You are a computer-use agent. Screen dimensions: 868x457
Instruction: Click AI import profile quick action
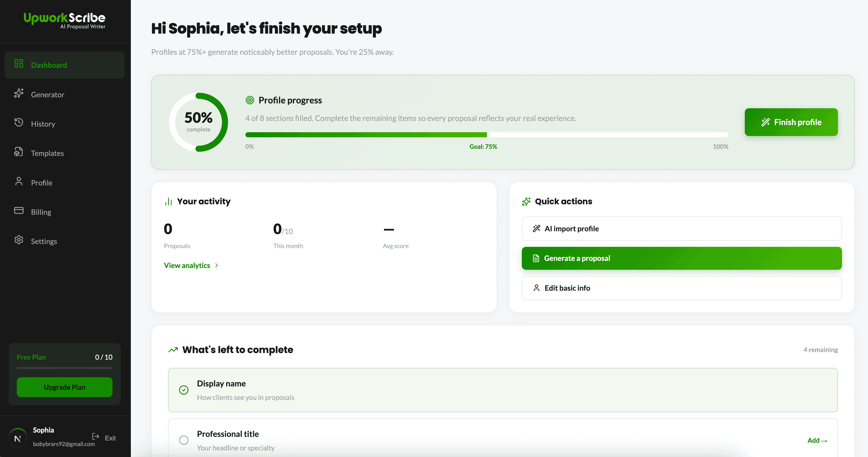point(682,228)
